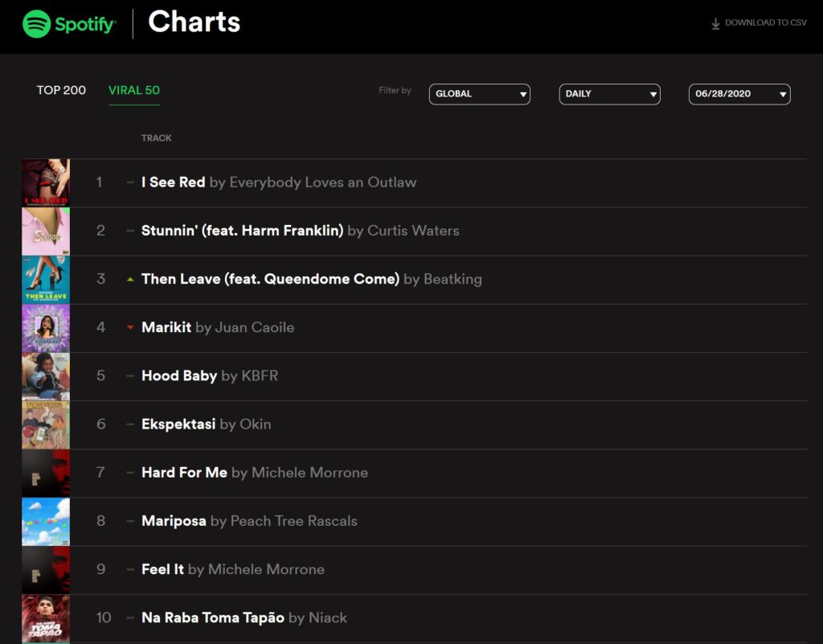Open the Hood Baby album artwork
This screenshot has height=644, width=823.
coord(46,376)
